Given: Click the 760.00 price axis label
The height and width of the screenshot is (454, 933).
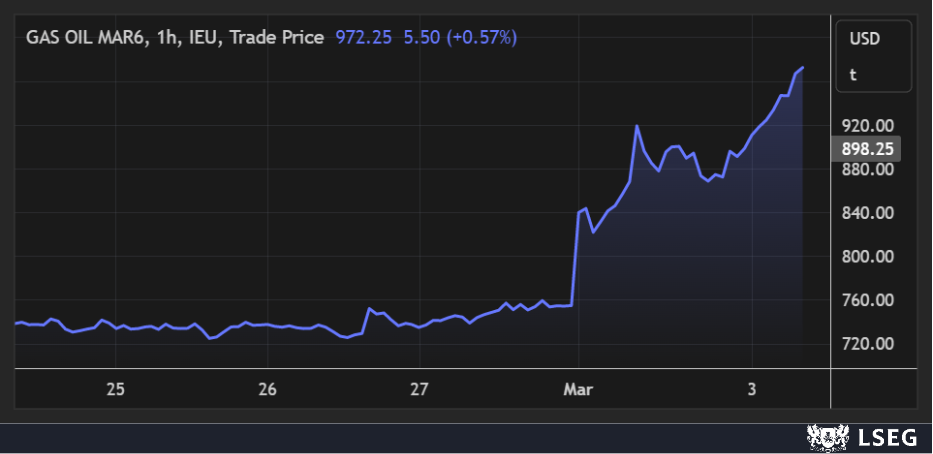Looking at the screenshot, I should (x=868, y=300).
